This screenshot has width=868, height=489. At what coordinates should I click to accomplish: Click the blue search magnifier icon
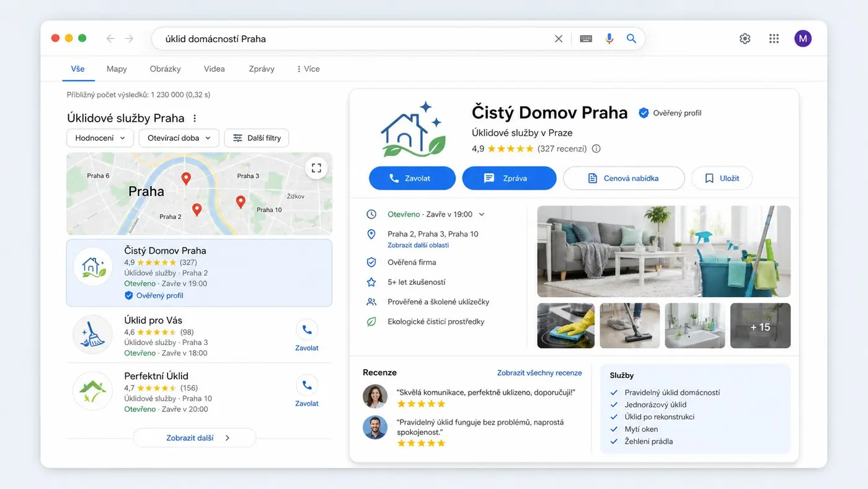click(631, 38)
